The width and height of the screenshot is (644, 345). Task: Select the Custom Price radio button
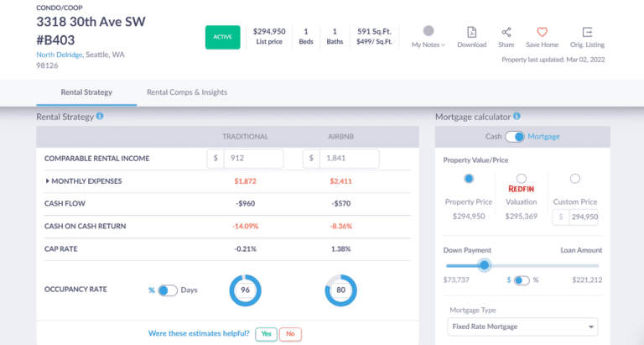tap(574, 179)
